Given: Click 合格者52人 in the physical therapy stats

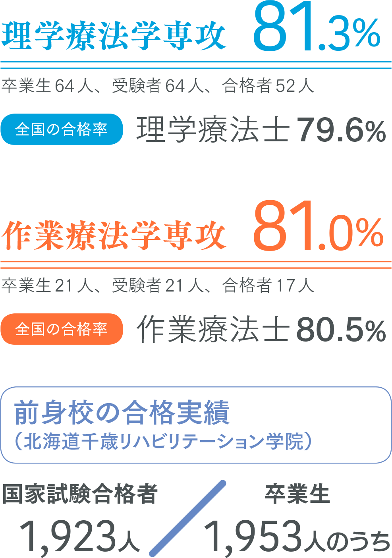Looking at the screenshot, I should 268,86.
